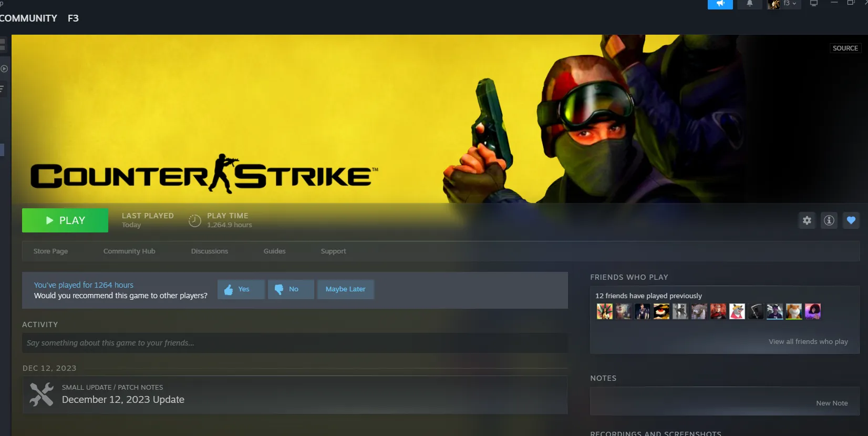Open the Guides tab
Viewport: 868px width, 436px height.
(275, 251)
